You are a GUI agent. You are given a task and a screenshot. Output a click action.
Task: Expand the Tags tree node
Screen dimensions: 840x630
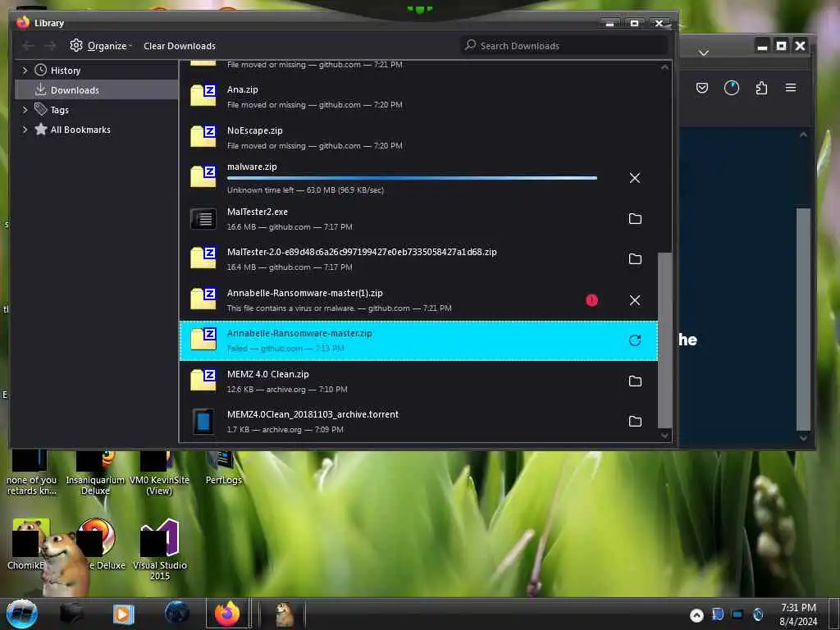25,110
